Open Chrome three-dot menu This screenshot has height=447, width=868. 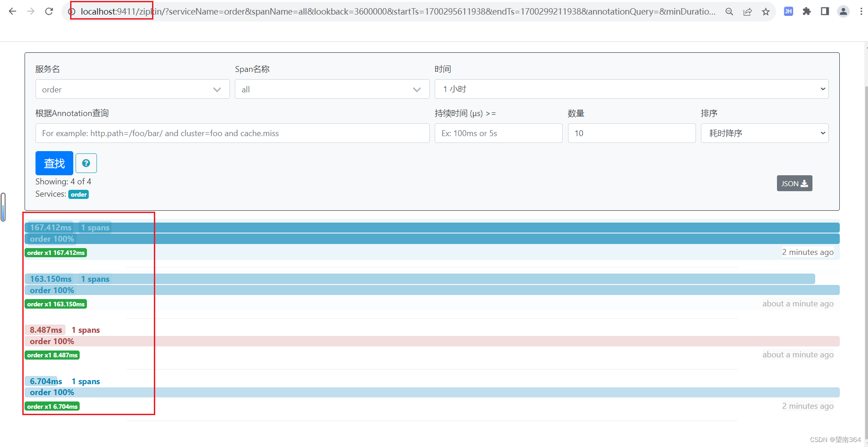coord(861,11)
